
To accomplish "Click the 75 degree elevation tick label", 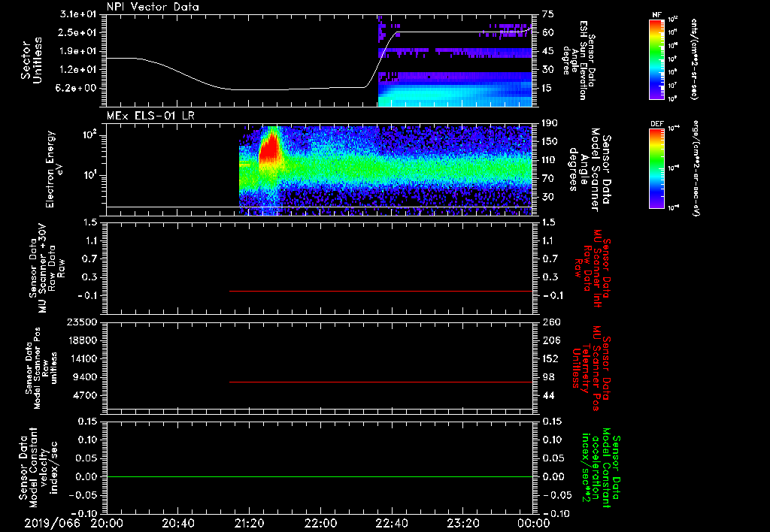I will point(548,14).
